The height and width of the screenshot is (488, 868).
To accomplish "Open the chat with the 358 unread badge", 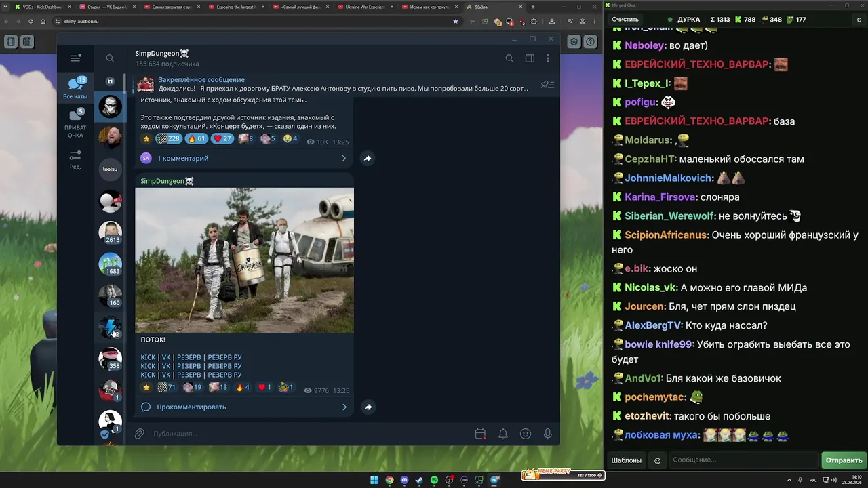I will 110,359.
